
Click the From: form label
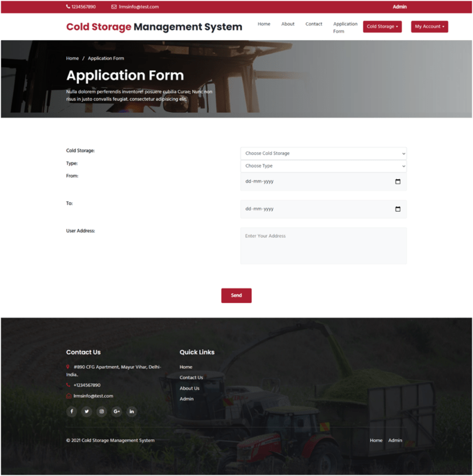[x=72, y=175]
